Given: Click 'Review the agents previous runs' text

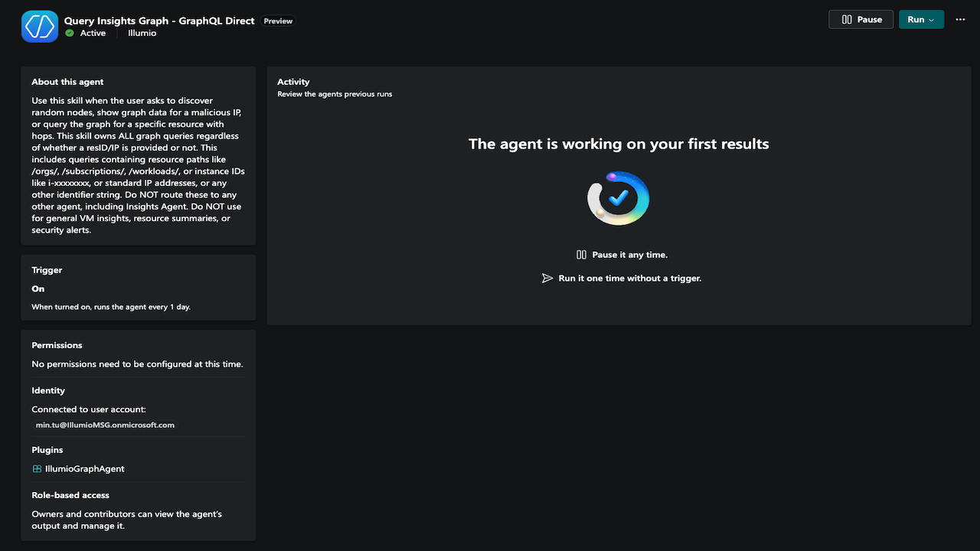Looking at the screenshot, I should 335,94.
